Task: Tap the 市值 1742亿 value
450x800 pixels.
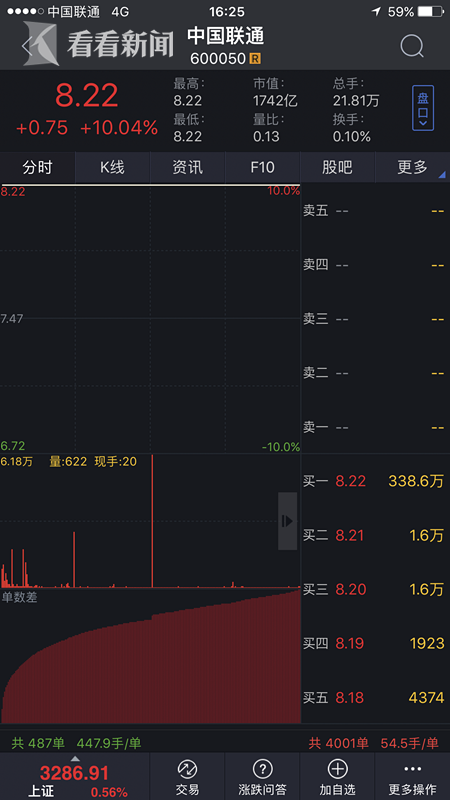Action: tap(276, 101)
